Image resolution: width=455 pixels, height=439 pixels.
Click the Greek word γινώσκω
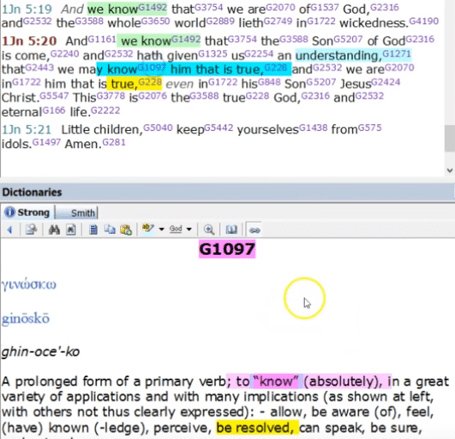(29, 285)
